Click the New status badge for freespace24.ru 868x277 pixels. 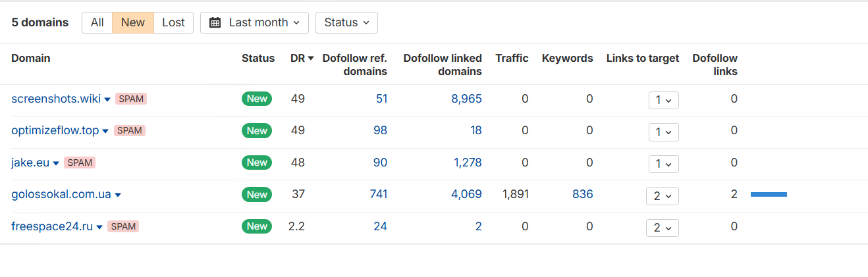[x=257, y=226]
